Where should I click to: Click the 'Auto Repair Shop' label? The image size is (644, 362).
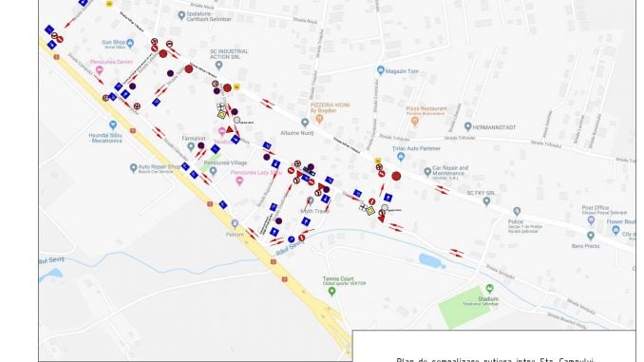coord(160,167)
